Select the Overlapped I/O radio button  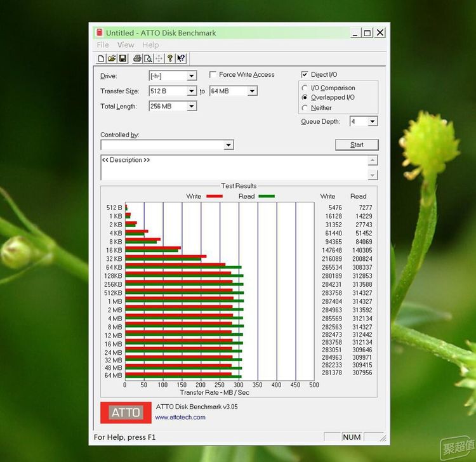click(x=305, y=98)
